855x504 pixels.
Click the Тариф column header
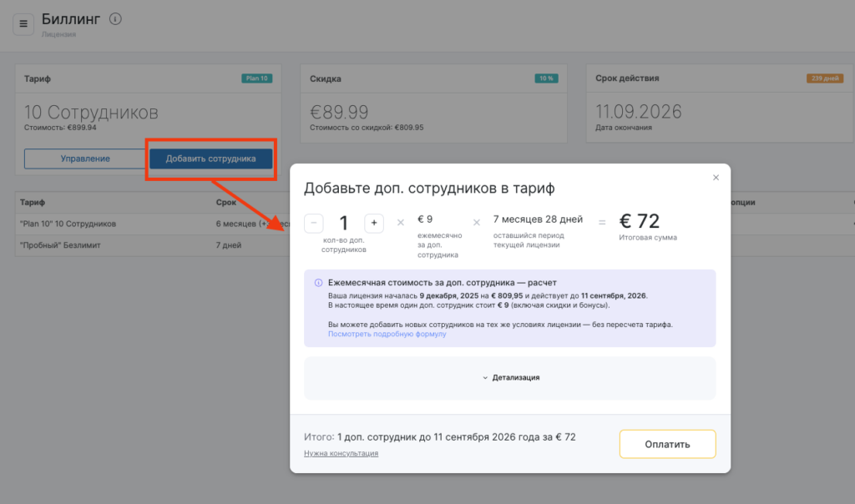(33, 202)
